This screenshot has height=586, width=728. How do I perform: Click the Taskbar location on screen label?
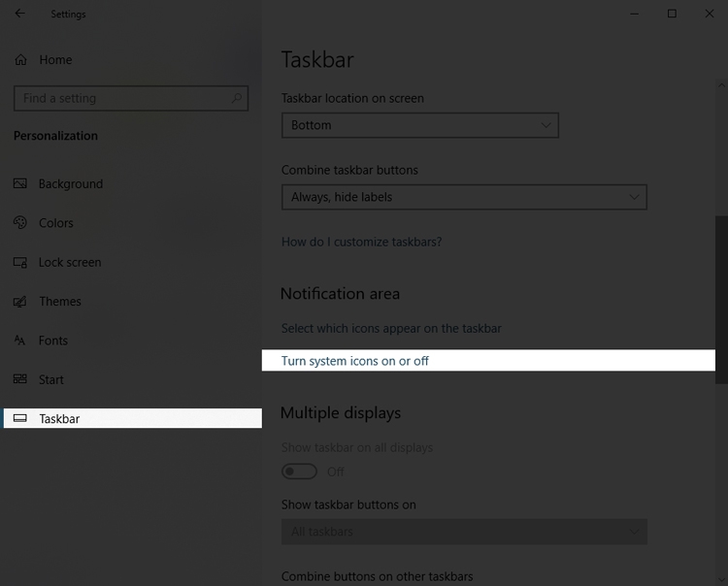coord(352,98)
